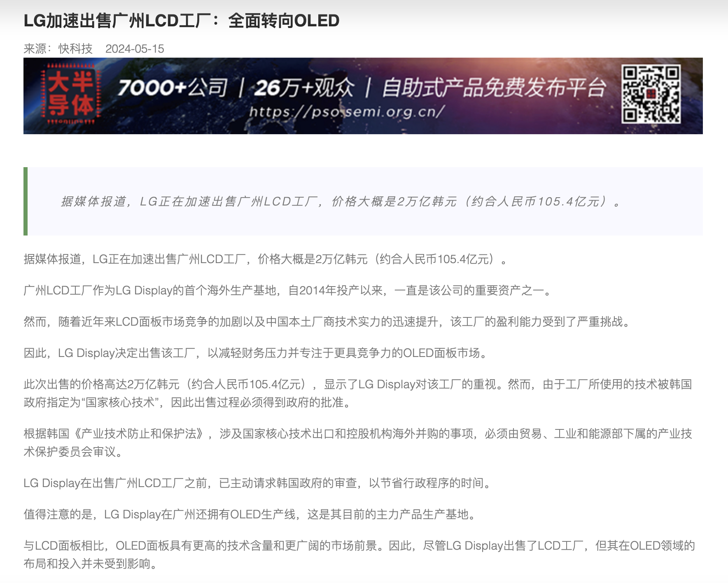
Task: Click the publish date 2024-05-15
Action: [x=135, y=49]
